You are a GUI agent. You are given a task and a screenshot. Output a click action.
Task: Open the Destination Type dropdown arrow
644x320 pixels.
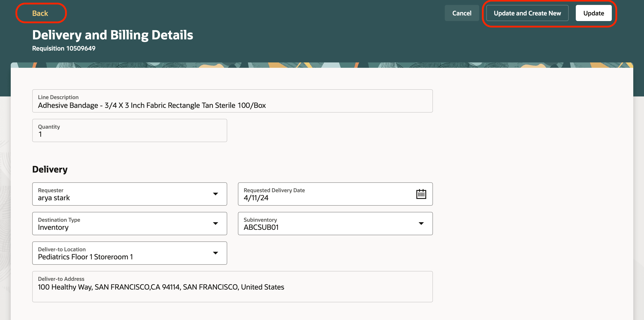coord(215,223)
